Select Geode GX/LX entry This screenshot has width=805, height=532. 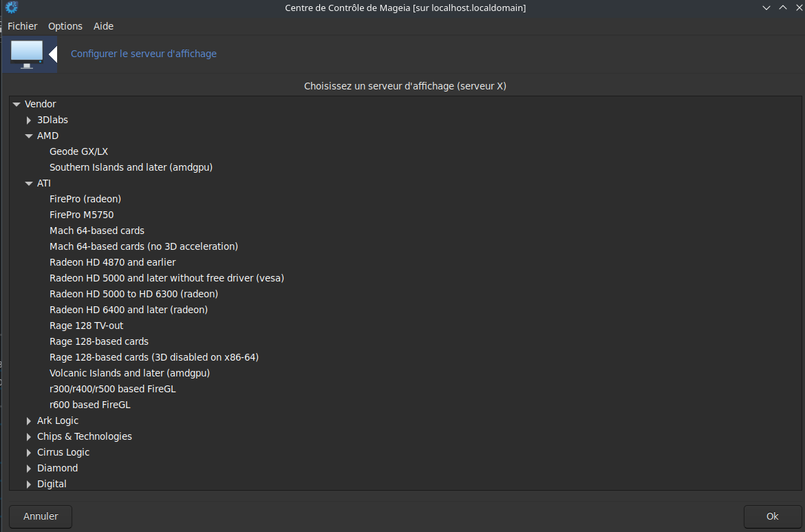tap(78, 152)
